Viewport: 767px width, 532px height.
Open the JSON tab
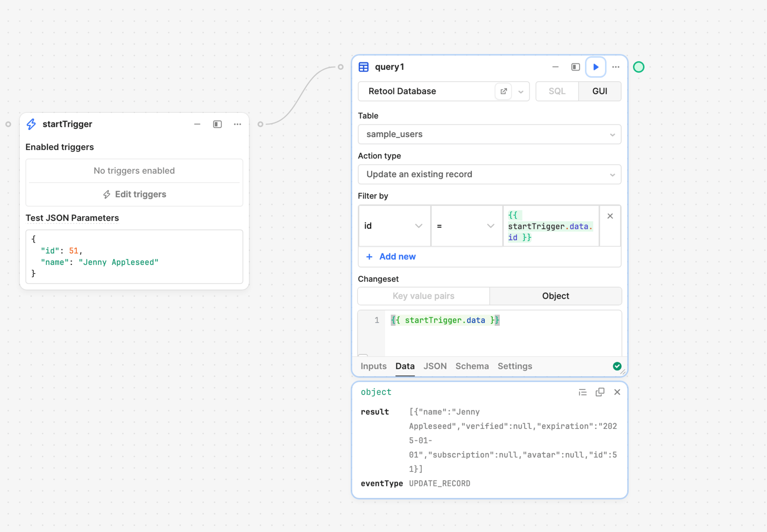click(x=435, y=366)
